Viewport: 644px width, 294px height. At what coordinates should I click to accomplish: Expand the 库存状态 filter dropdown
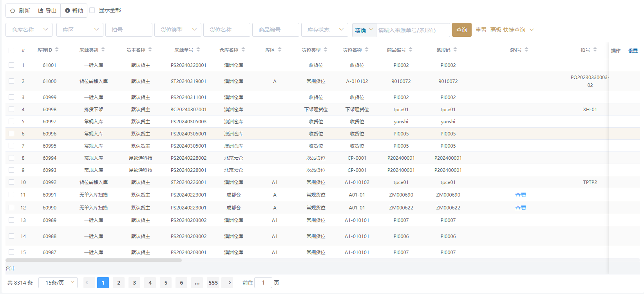tap(325, 30)
